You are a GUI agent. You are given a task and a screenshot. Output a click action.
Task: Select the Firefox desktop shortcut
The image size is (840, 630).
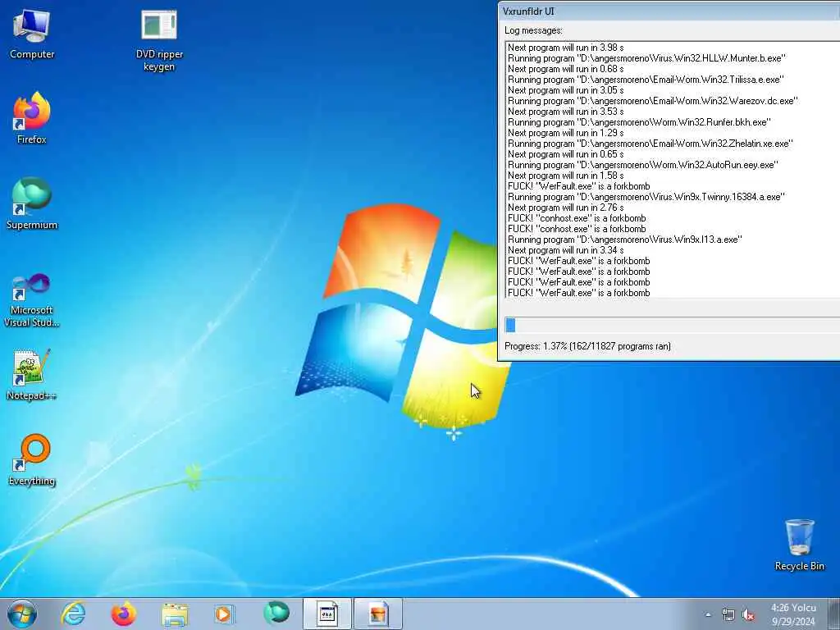32,118
